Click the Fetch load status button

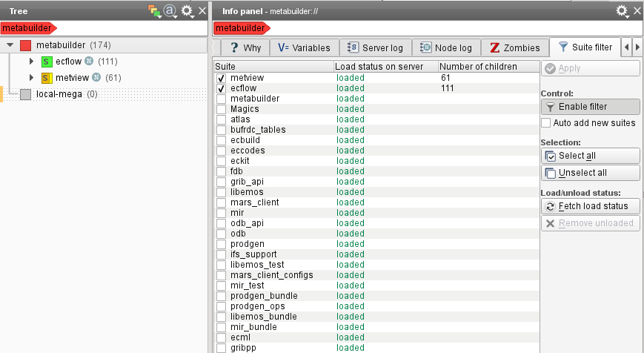(590, 206)
